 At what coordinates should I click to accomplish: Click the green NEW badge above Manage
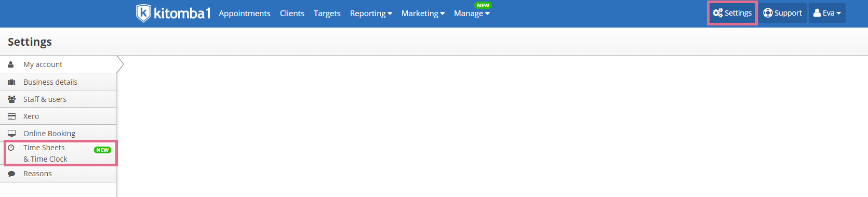(x=483, y=5)
